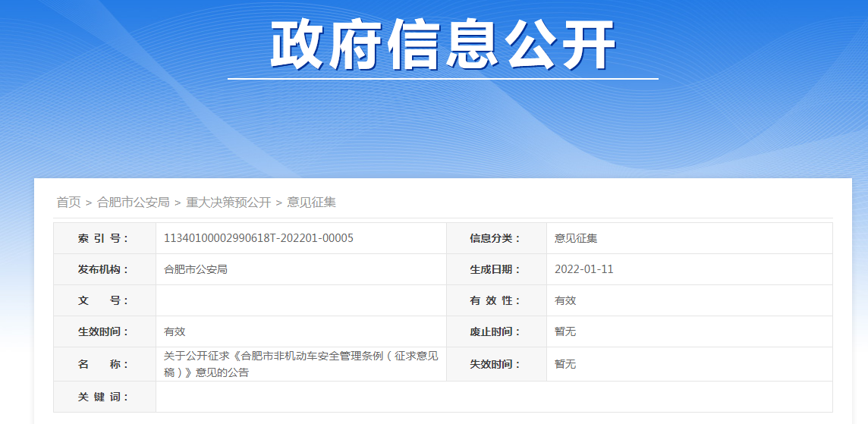
Task: Select the 合肥市公安局 publisher value
Action: (x=196, y=269)
